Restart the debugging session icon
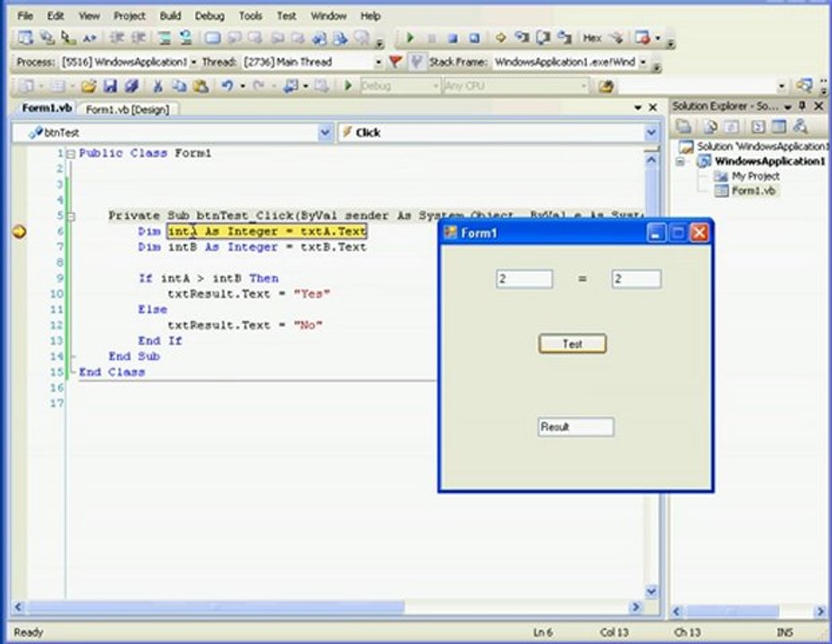 (x=474, y=38)
